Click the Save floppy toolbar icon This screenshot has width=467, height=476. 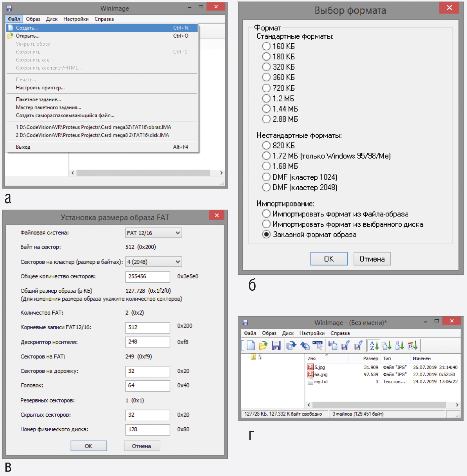(x=276, y=345)
